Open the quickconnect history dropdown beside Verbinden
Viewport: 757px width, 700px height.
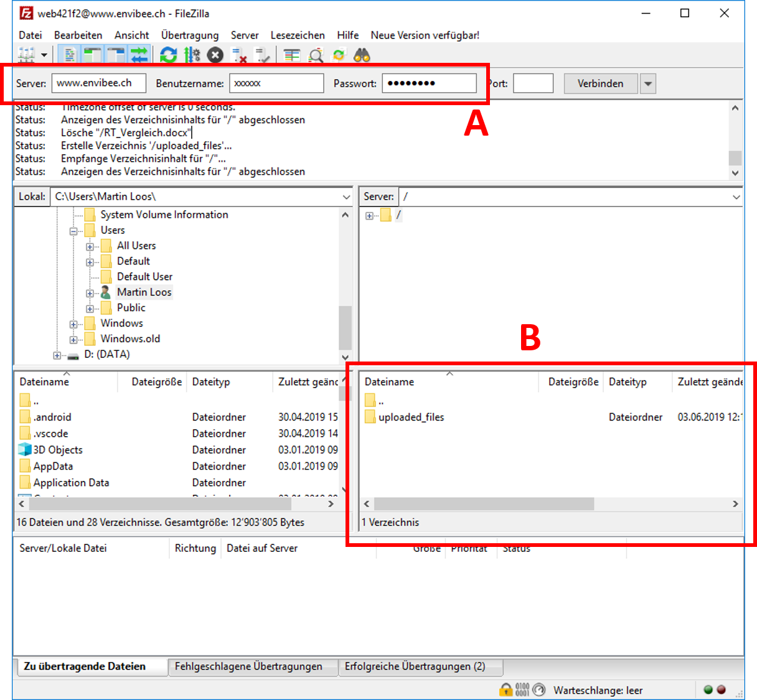(648, 83)
